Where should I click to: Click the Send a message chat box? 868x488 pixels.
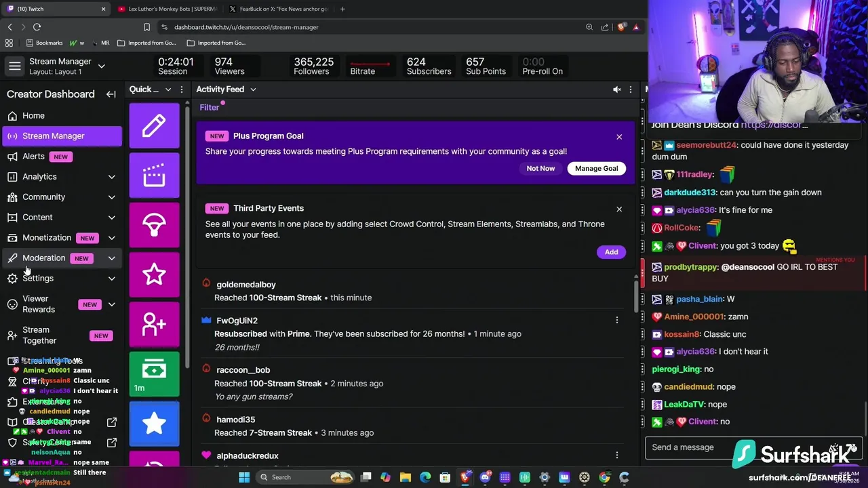pyautogui.click(x=739, y=447)
